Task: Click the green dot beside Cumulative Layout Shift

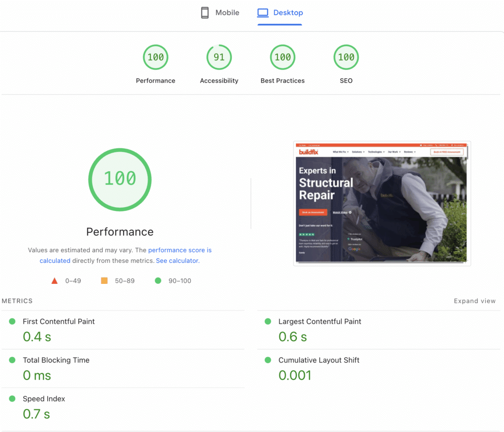Action: coord(268,360)
